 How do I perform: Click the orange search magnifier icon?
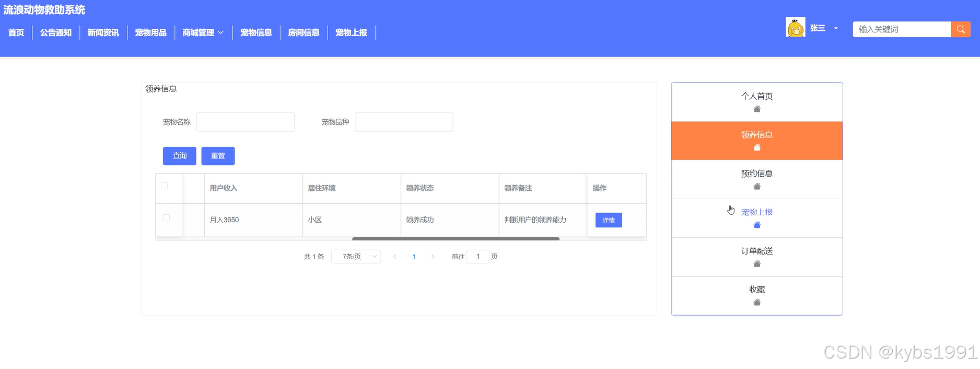961,29
